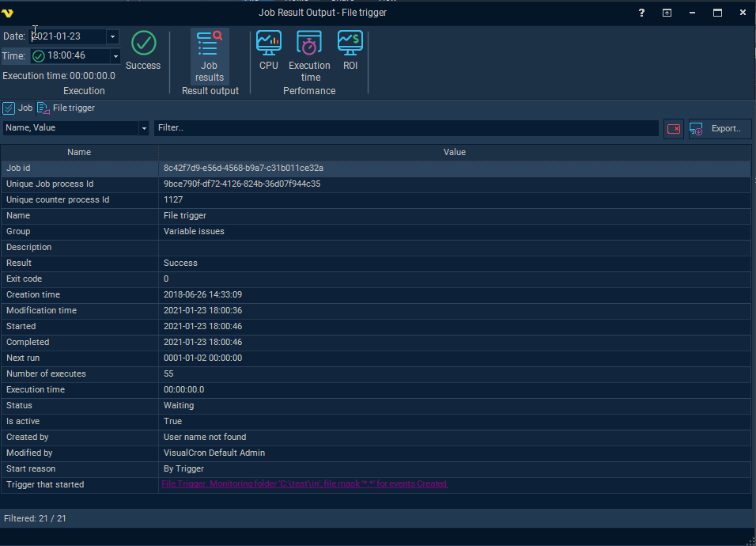This screenshot has height=546, width=756.
Task: Open the ROI performance view
Action: click(x=350, y=51)
